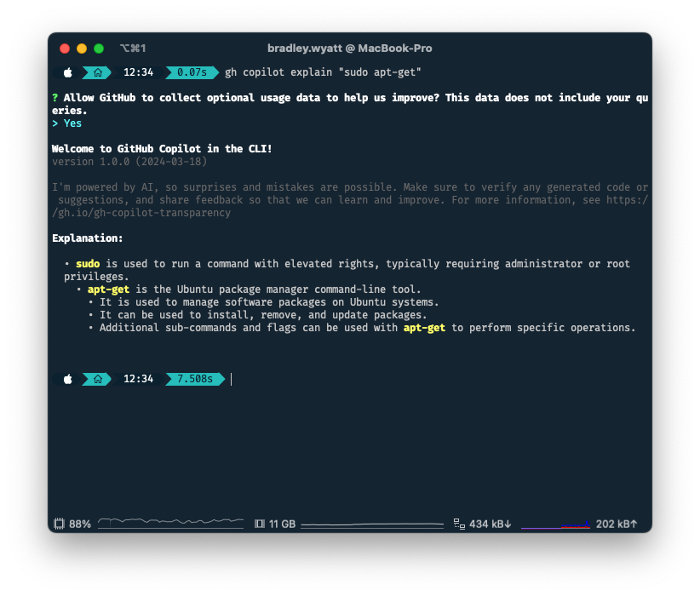This screenshot has height=596, width=700.
Task: Click apt-get in the sub-commands and flags line
Action: coord(424,328)
